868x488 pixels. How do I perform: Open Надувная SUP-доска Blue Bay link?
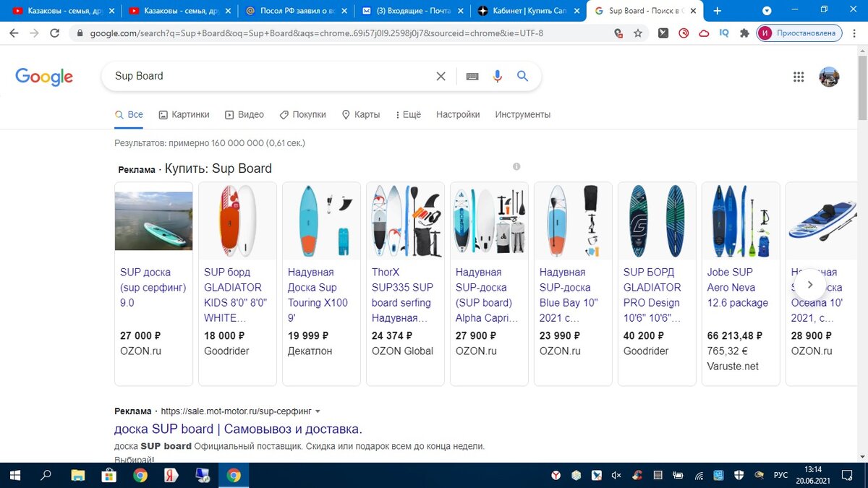569,295
